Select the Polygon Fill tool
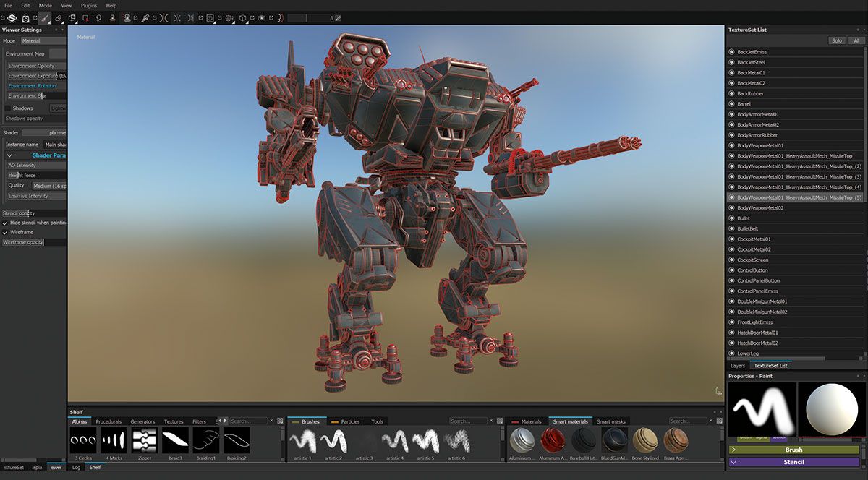Viewport: 868px width, 480px height. [x=85, y=18]
